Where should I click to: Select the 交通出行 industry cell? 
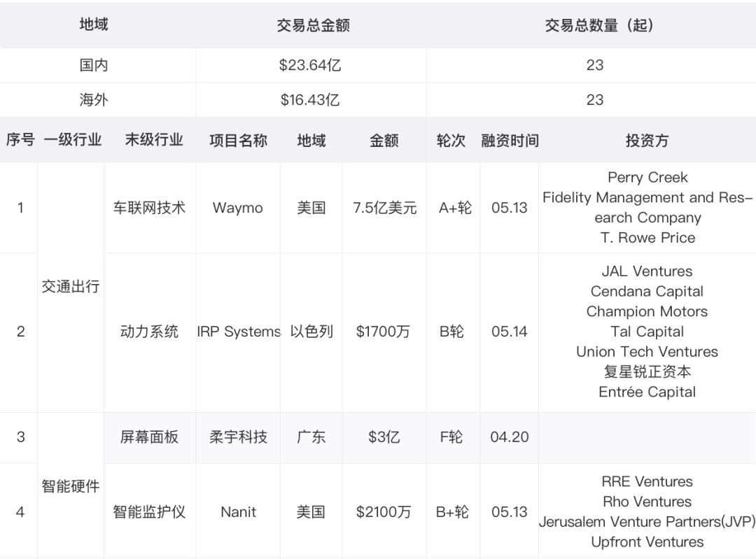71,286
